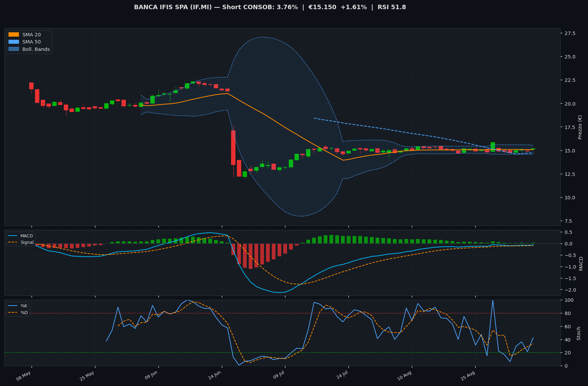Screen dimensions: 588x386
Task: Click the 22.5 price axis value
Action: (x=569, y=80)
